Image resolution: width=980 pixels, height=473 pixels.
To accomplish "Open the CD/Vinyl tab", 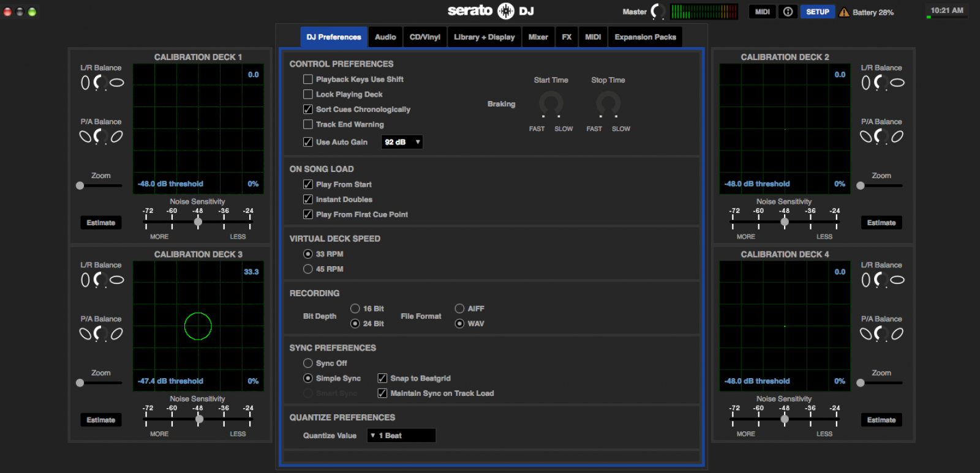I will click(425, 37).
